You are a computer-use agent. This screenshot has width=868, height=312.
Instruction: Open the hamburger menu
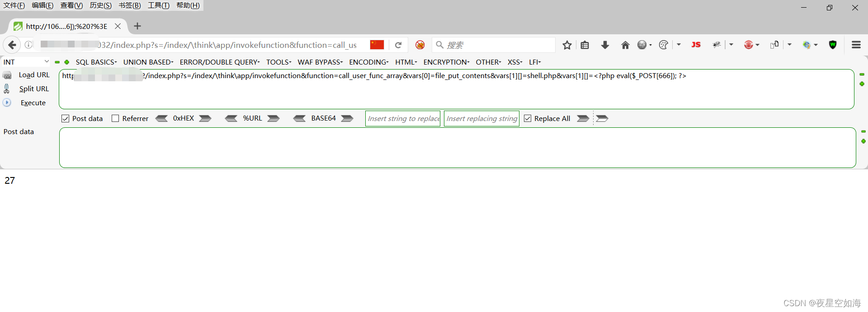tap(856, 45)
